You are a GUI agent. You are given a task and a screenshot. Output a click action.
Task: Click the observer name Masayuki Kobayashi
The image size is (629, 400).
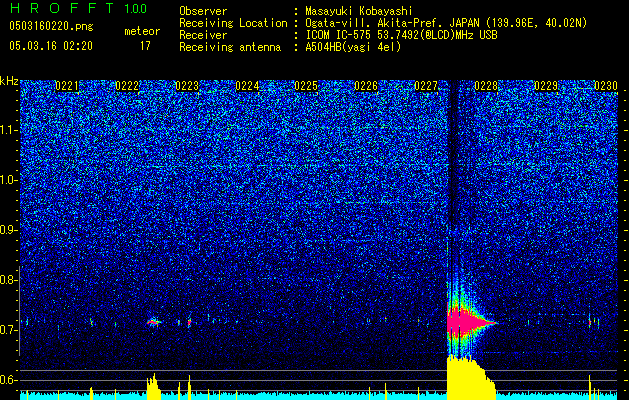tap(359, 11)
